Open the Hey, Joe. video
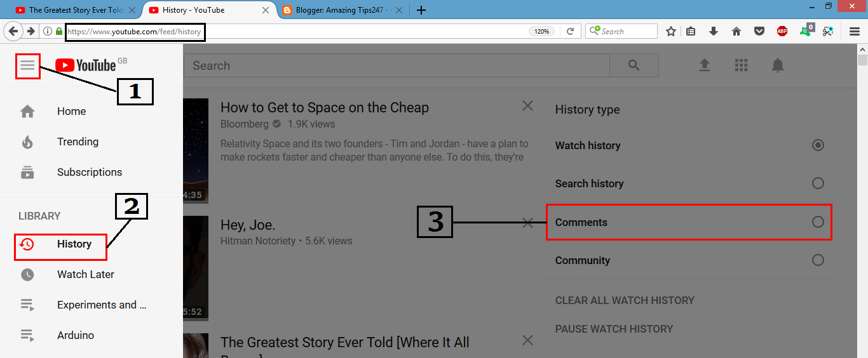 pos(248,225)
